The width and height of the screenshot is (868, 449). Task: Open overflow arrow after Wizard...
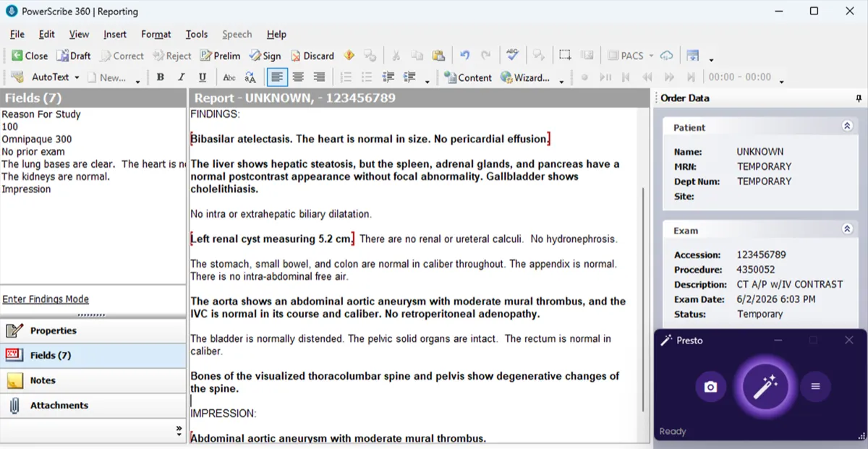[x=561, y=81]
